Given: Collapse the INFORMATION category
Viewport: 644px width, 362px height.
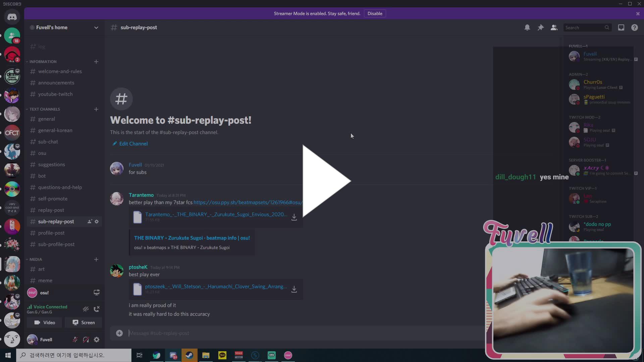Looking at the screenshot, I should pos(43,62).
